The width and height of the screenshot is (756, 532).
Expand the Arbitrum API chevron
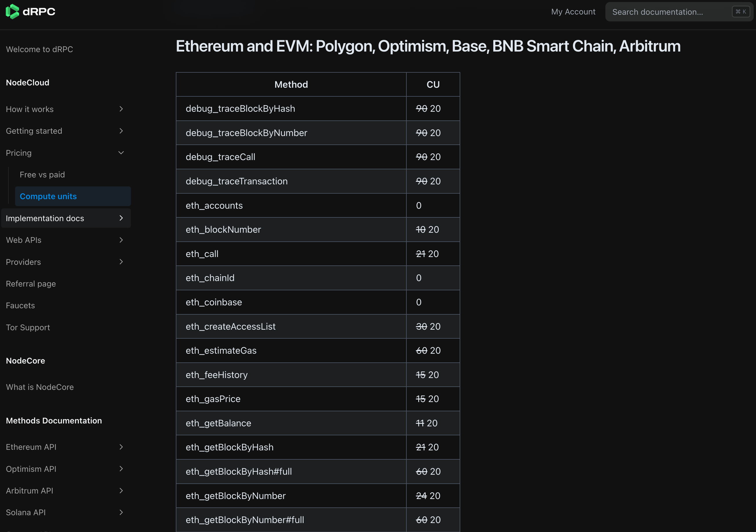pos(121,491)
